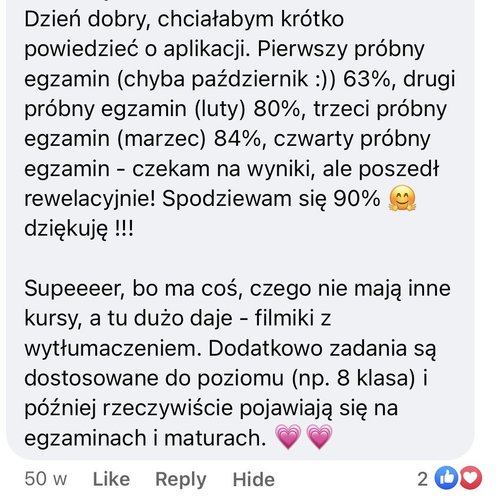Click the '(np. 8 klasa)' text
This screenshot has height=504, width=500.
click(353, 379)
